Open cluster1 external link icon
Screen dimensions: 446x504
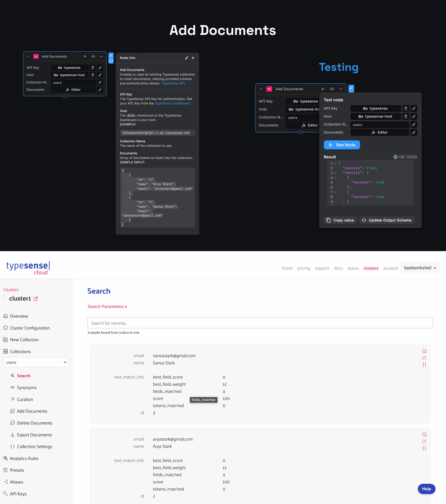point(36,299)
